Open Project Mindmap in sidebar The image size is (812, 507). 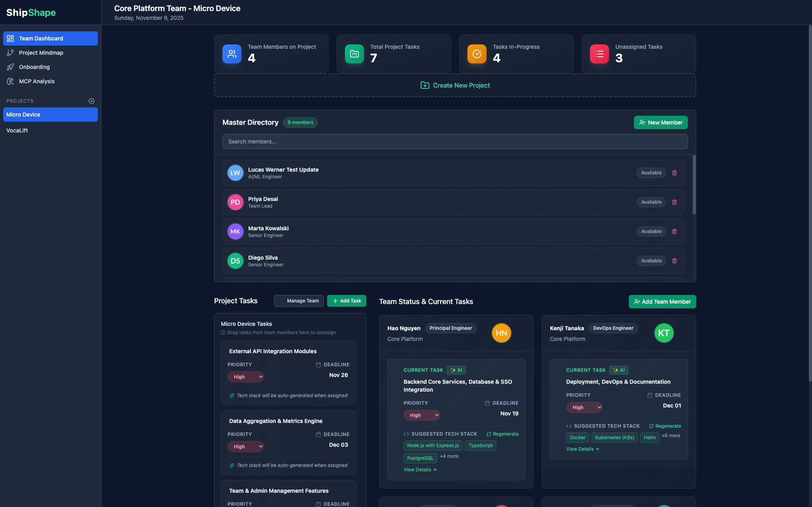point(41,53)
